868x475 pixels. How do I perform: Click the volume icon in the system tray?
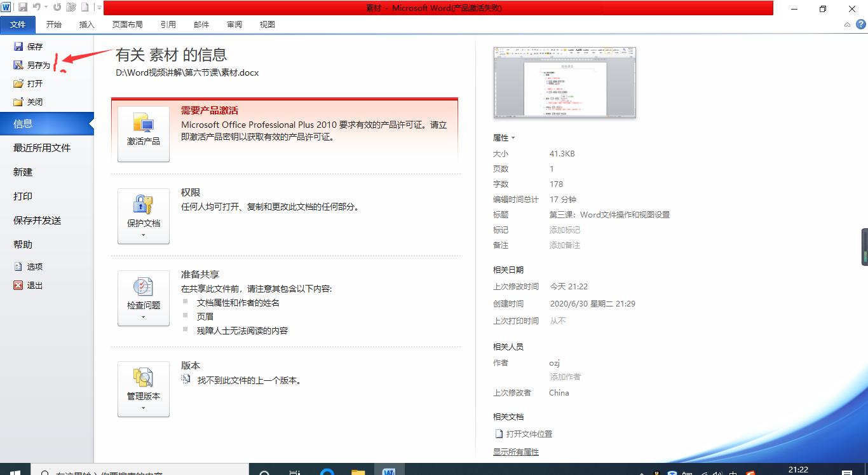tap(718, 472)
